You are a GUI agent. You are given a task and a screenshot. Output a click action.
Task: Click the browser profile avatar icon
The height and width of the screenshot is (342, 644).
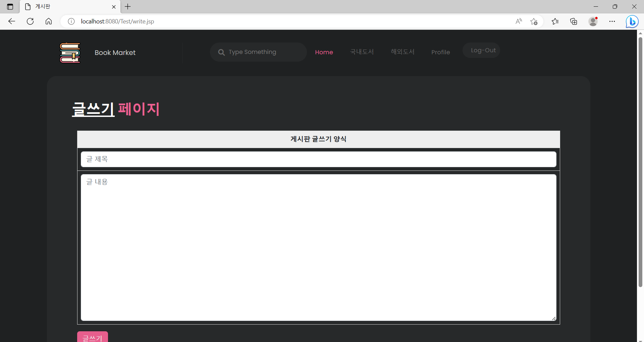point(593,21)
